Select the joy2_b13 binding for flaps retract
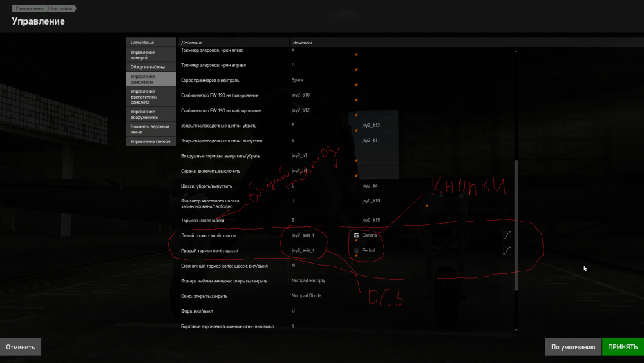 point(371,125)
